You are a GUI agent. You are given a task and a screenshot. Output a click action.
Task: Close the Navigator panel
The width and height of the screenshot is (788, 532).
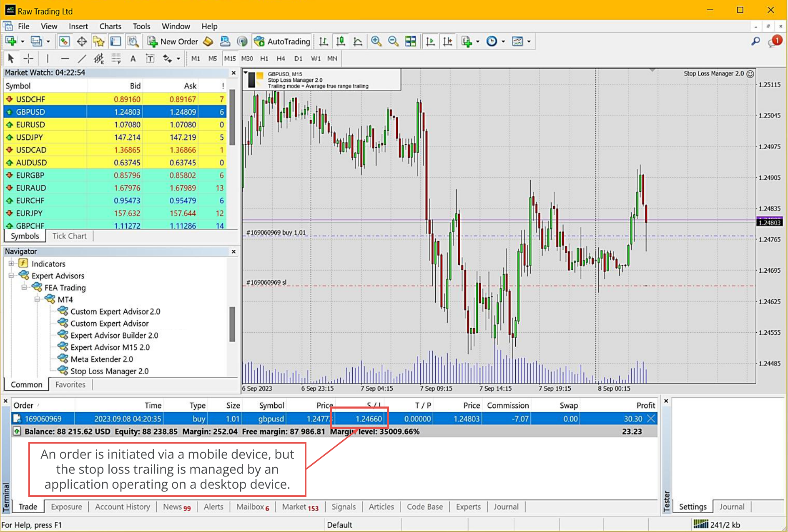point(233,251)
